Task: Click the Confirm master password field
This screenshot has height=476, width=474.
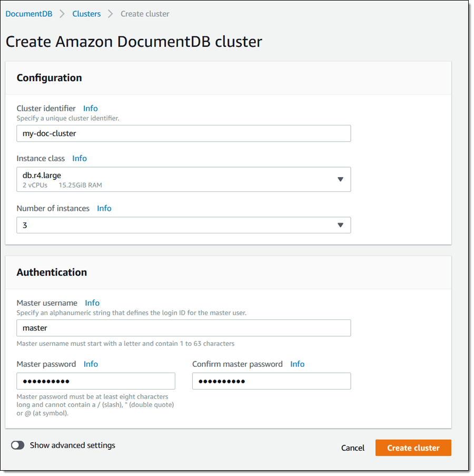Action: [271, 381]
